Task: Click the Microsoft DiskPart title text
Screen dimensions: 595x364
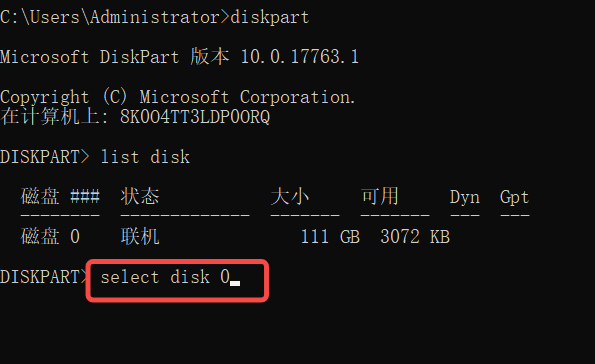Action: [x=90, y=57]
